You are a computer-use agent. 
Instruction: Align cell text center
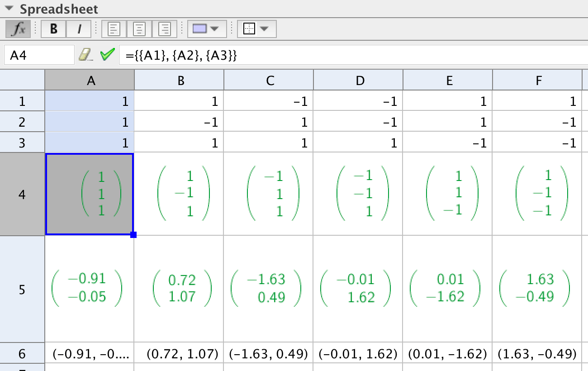pos(140,29)
